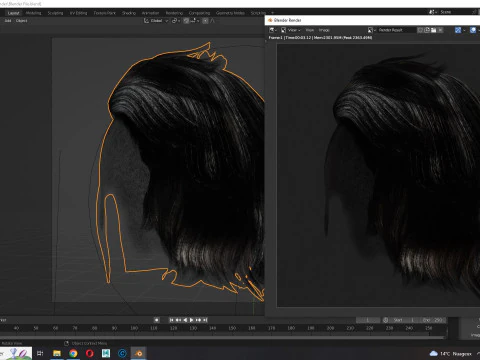Switch to the Rendering workspace tab
Viewport: 480px width, 360px height.
click(174, 13)
